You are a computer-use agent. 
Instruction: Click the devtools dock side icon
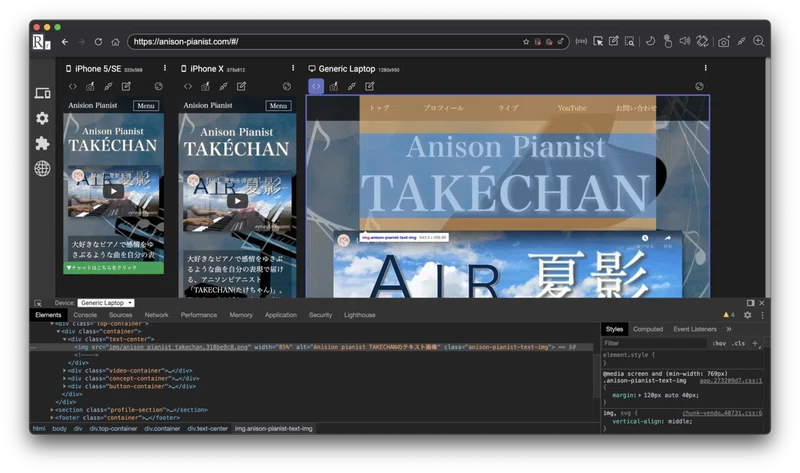pyautogui.click(x=751, y=303)
